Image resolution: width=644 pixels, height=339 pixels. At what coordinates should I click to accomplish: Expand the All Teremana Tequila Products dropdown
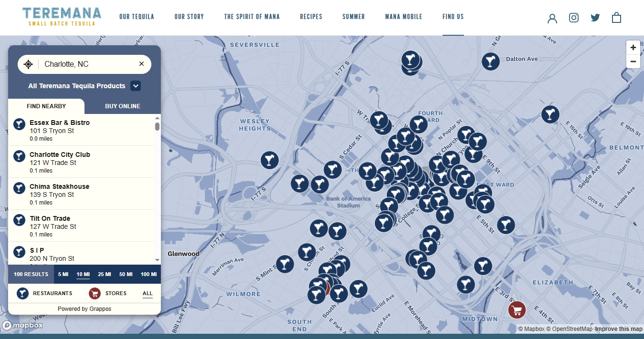click(136, 86)
